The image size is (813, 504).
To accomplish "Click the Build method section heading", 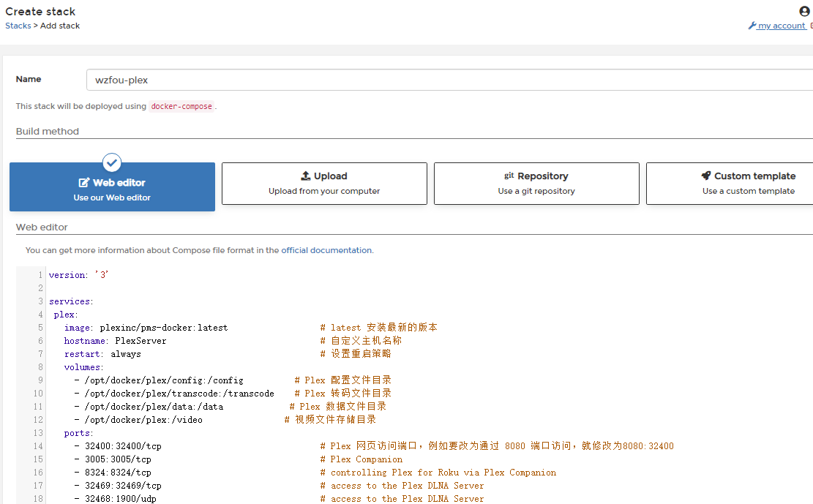I will 47,131.
